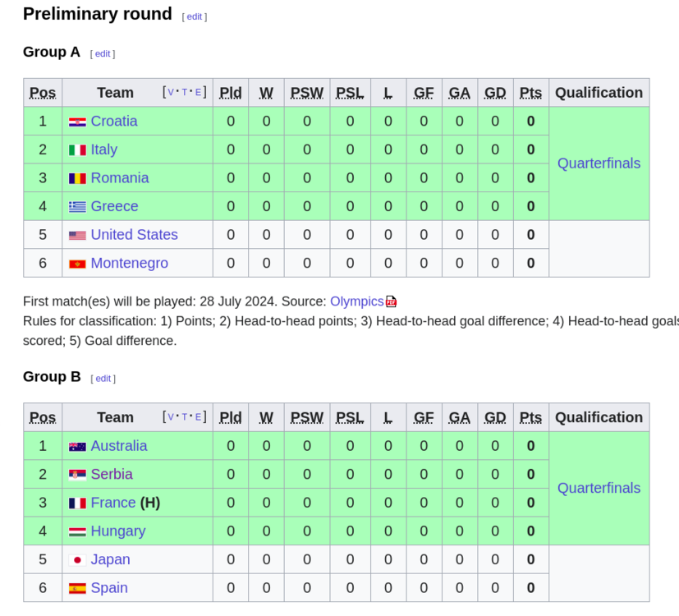The width and height of the screenshot is (679, 616).
Task: Click the Australia flag icon
Action: [x=77, y=447]
